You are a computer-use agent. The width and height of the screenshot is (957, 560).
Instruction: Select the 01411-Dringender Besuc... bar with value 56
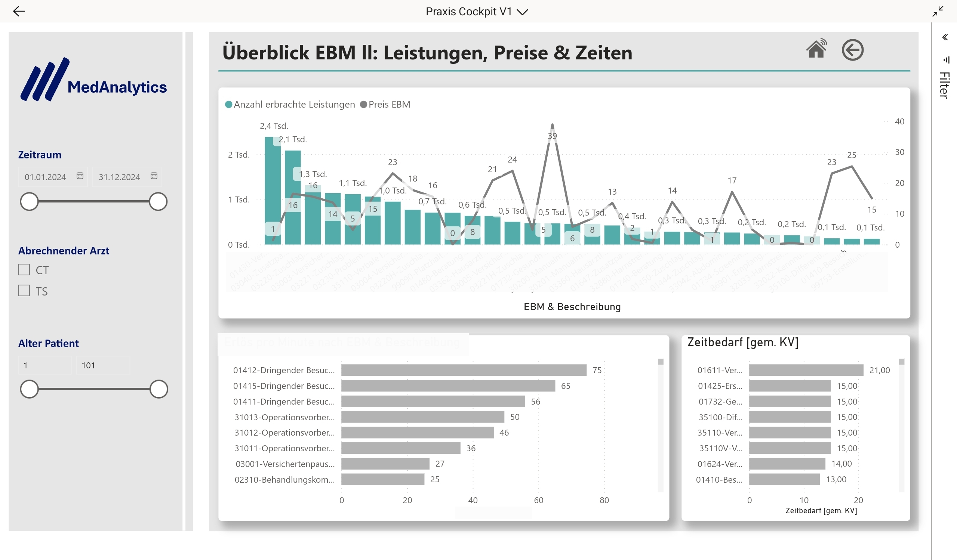point(433,401)
